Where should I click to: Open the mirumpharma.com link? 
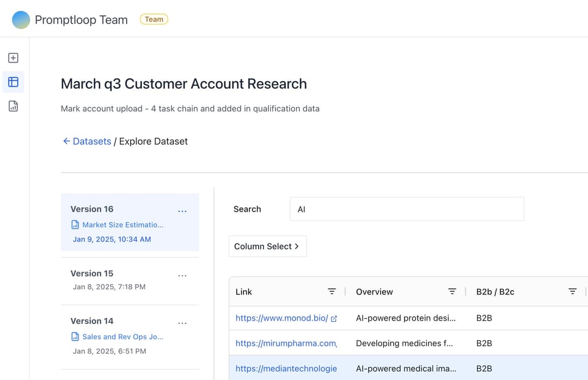pyautogui.click(x=286, y=343)
